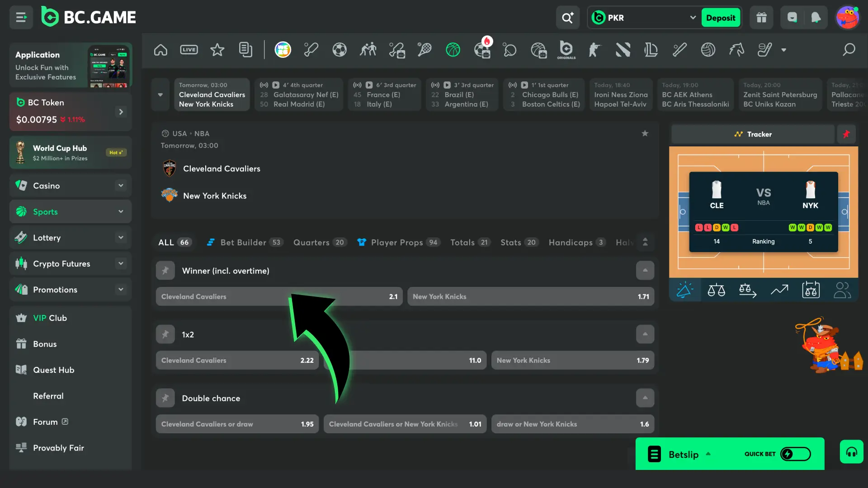
Task: Select the baseball sport icon
Action: [x=679, y=50]
